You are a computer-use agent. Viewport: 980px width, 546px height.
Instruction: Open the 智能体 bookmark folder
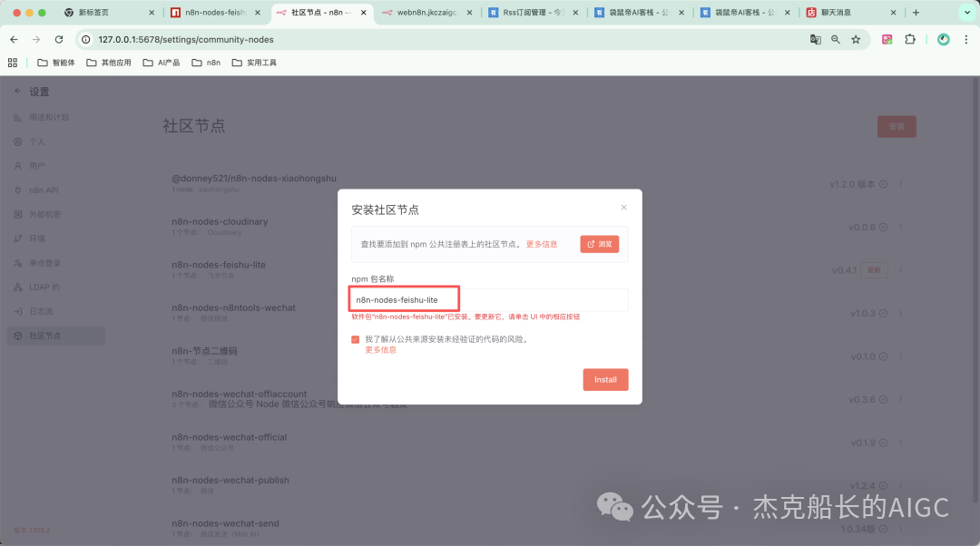click(x=55, y=63)
